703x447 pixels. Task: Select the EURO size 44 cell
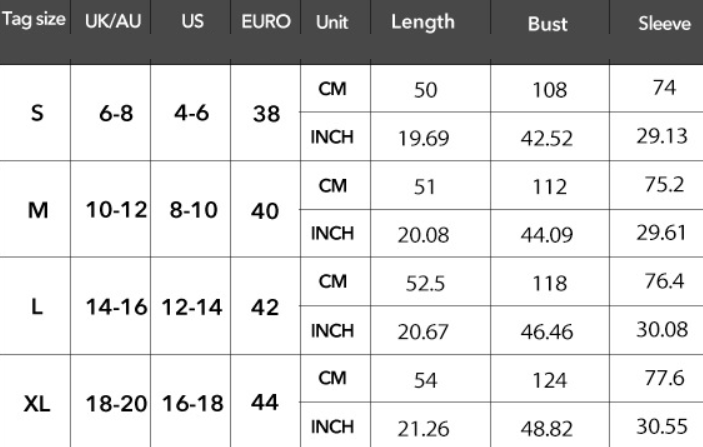266,403
